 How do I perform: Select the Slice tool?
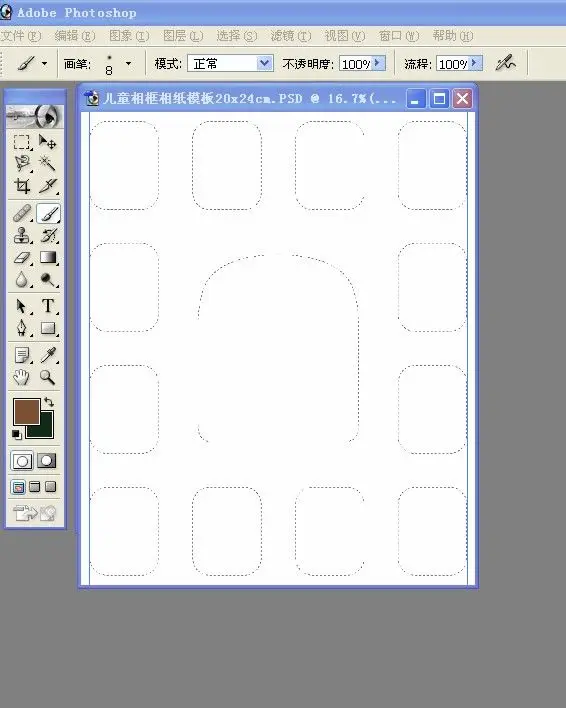pos(47,186)
